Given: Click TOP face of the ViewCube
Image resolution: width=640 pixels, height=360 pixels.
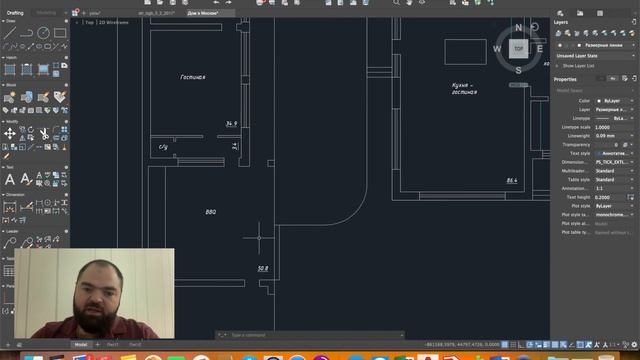Looking at the screenshot, I should [x=518, y=49].
